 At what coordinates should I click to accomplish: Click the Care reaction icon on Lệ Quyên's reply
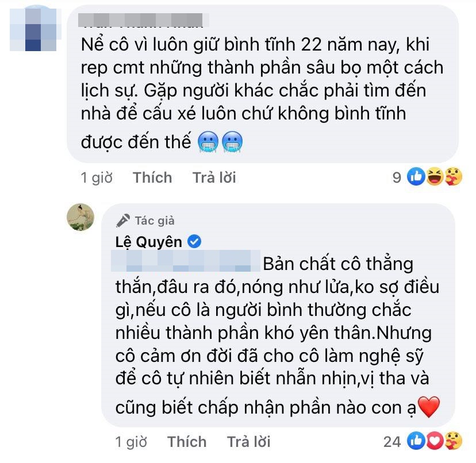click(454, 441)
